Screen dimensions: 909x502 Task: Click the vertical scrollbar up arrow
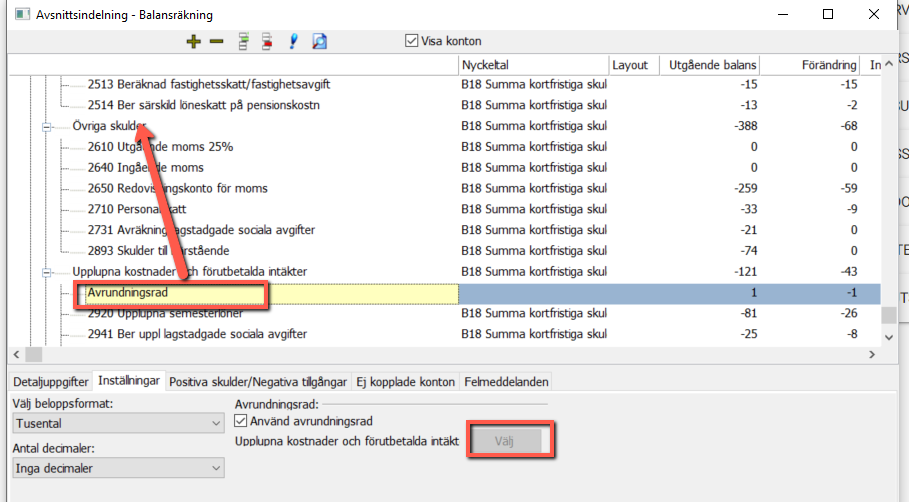(889, 64)
